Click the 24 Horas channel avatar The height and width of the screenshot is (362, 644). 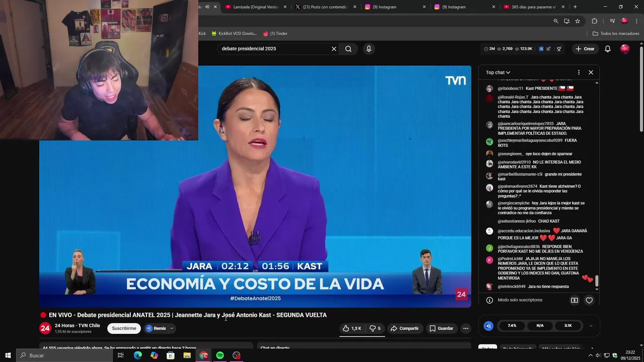point(45,328)
